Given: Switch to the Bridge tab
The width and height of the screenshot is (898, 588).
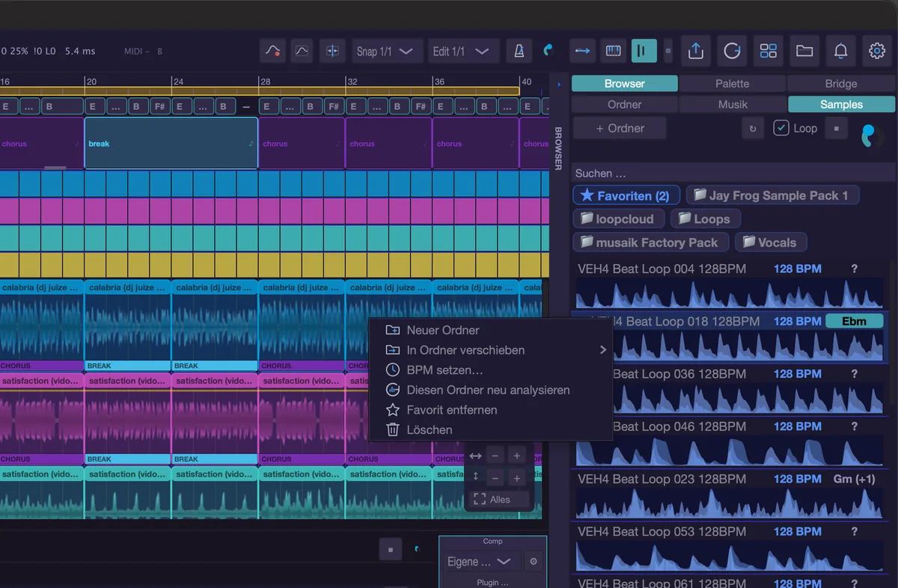Looking at the screenshot, I should coord(841,84).
